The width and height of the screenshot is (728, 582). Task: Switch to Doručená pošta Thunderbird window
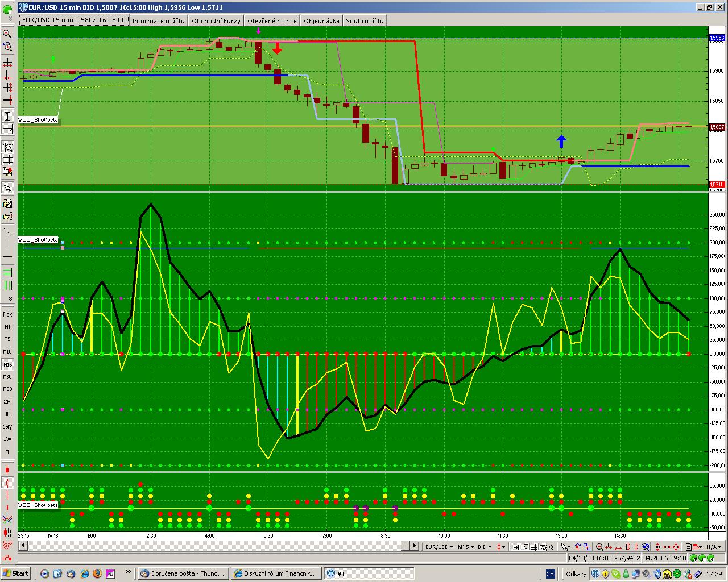[x=183, y=573]
